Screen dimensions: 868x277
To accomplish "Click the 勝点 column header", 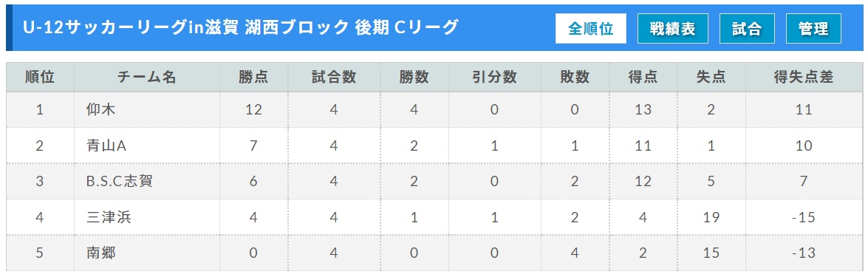I will pyautogui.click(x=253, y=77).
